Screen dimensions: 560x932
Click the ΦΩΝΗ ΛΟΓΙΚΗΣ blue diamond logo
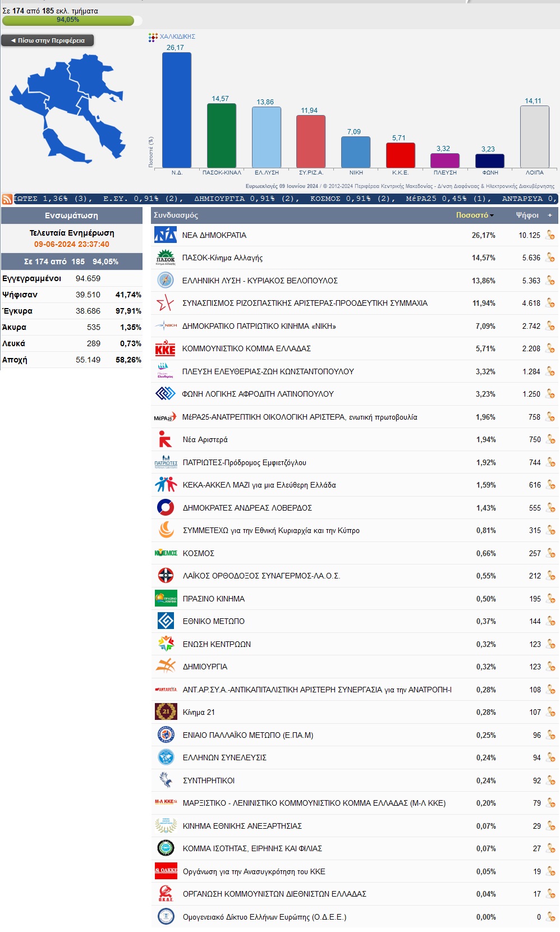tap(166, 394)
